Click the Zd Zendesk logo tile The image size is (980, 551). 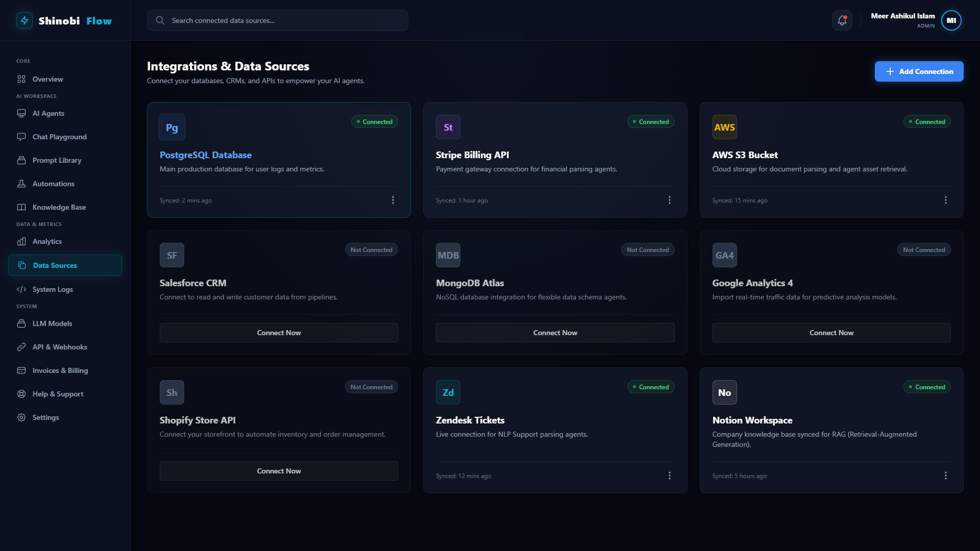click(448, 392)
